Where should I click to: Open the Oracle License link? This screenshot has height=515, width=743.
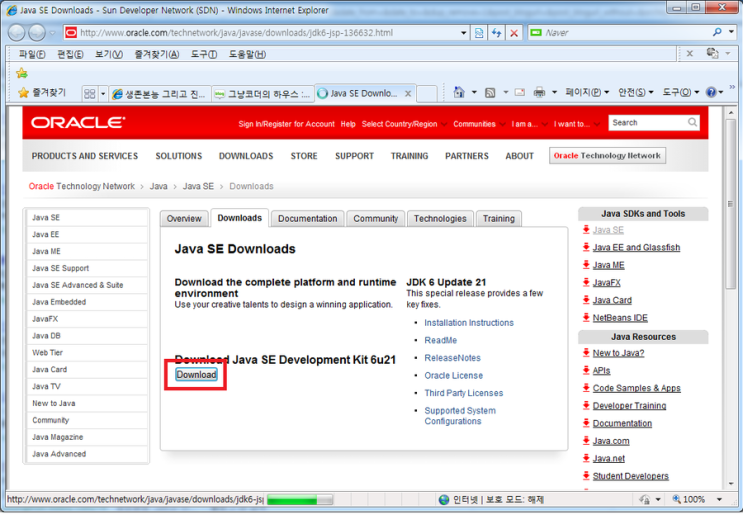click(453, 375)
